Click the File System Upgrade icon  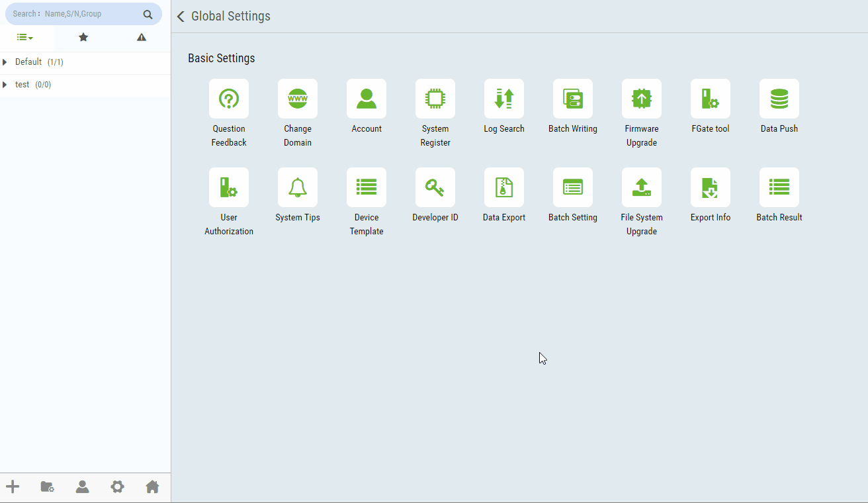tap(642, 188)
